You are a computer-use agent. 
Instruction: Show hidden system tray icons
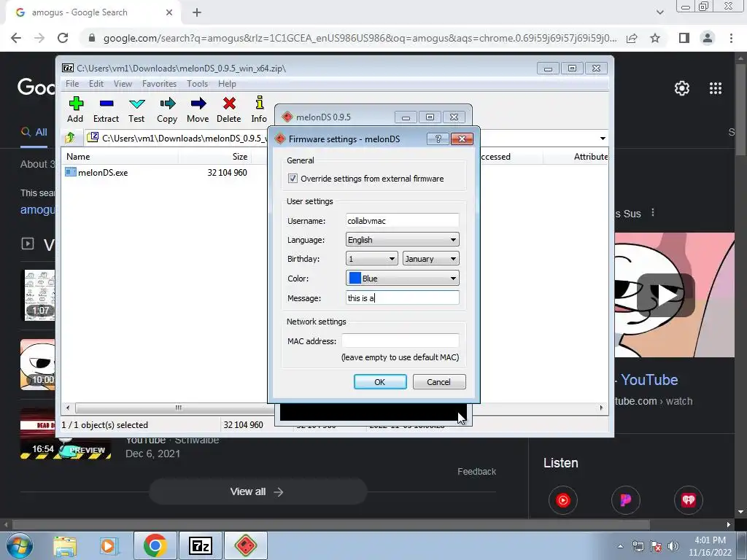click(x=620, y=546)
